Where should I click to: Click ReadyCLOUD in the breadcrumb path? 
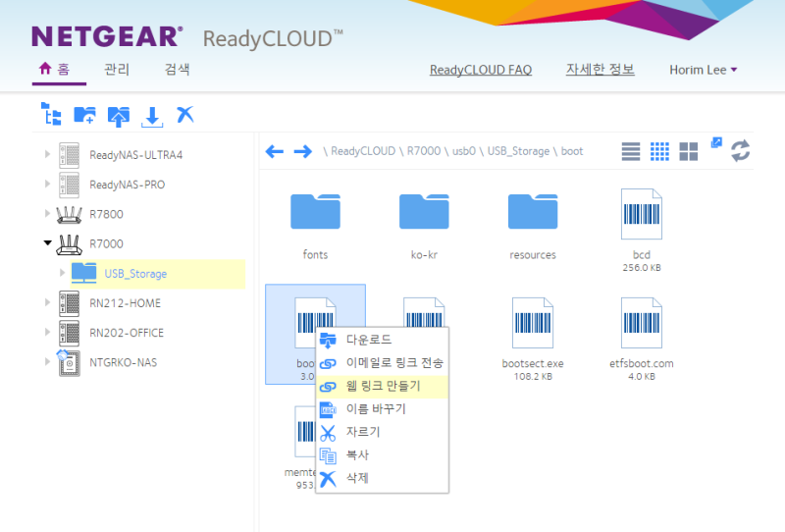tap(363, 151)
